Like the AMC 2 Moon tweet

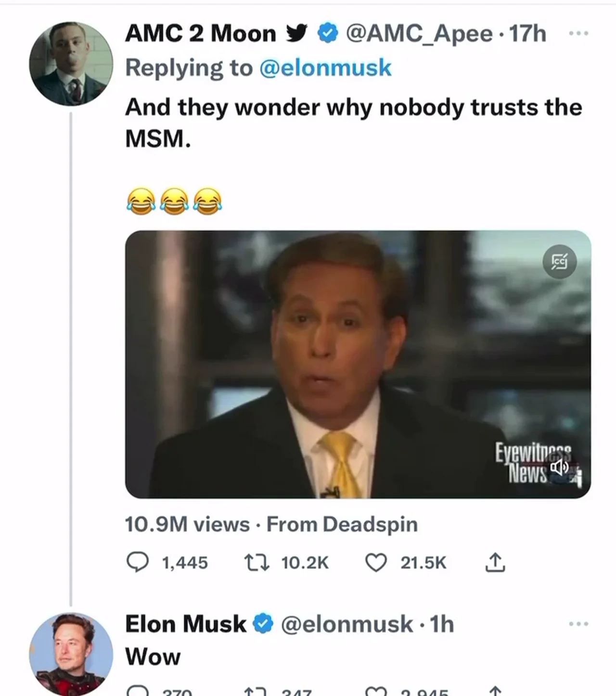click(x=376, y=562)
